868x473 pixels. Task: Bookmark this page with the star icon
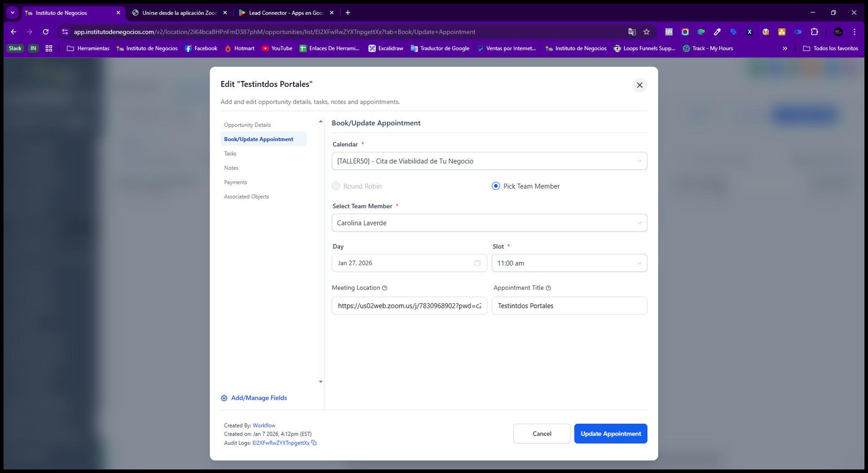click(x=646, y=32)
